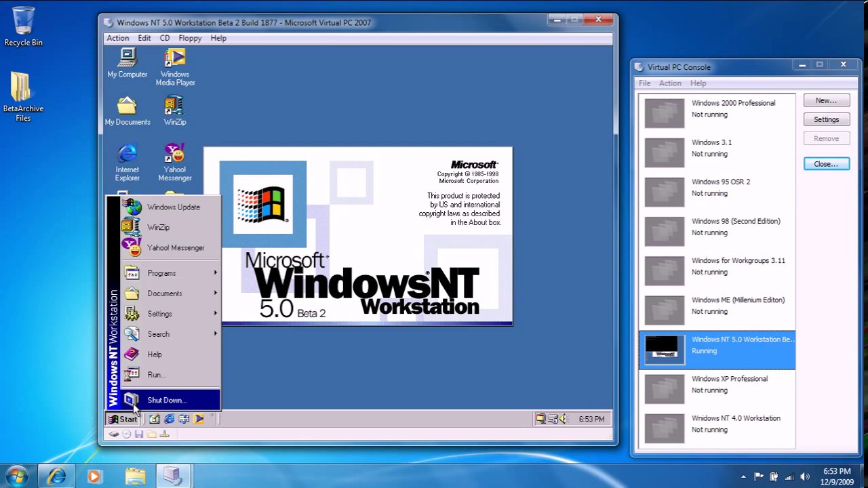Launch WinZip from guest desktop icon

(x=174, y=110)
